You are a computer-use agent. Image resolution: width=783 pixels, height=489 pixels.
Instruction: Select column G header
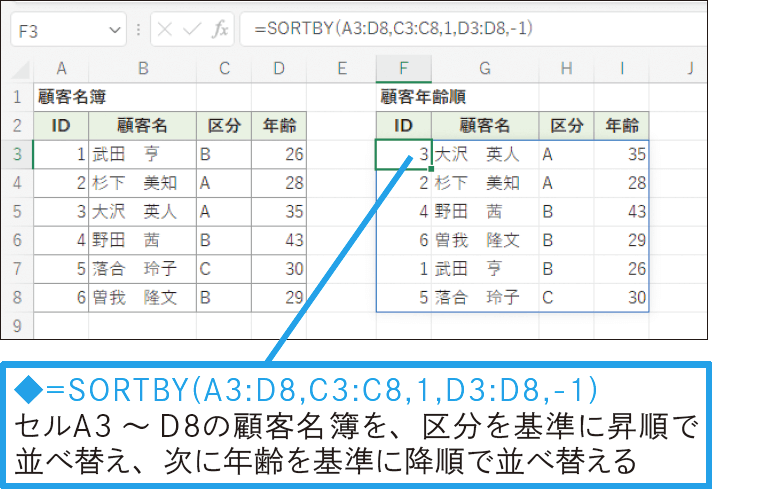485,68
